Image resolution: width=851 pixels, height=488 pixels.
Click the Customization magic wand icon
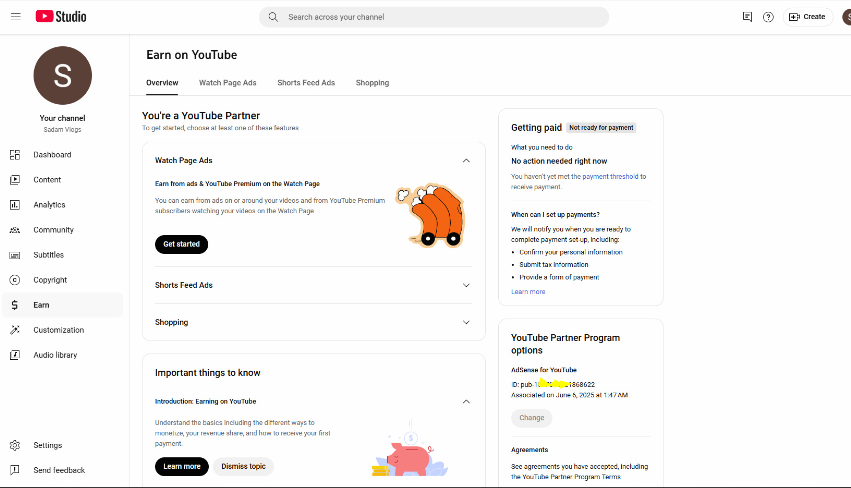click(15, 329)
